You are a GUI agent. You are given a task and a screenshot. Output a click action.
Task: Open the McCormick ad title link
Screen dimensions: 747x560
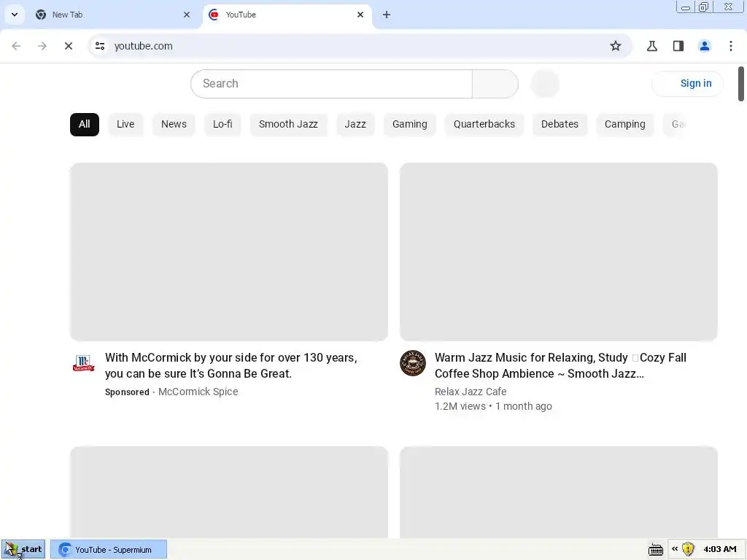(x=231, y=366)
